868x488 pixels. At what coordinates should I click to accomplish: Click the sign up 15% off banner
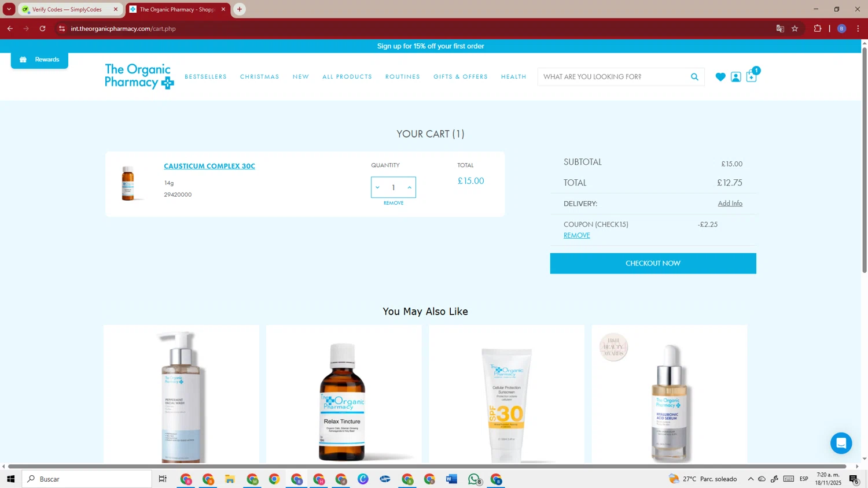(431, 46)
